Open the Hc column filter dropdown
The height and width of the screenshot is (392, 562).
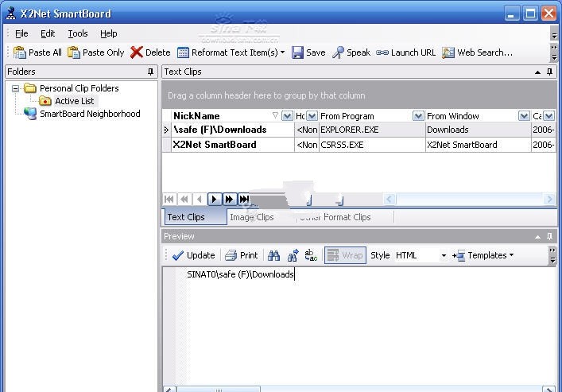click(312, 116)
